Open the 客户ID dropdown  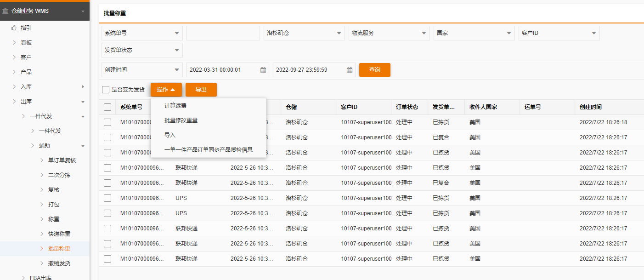559,33
